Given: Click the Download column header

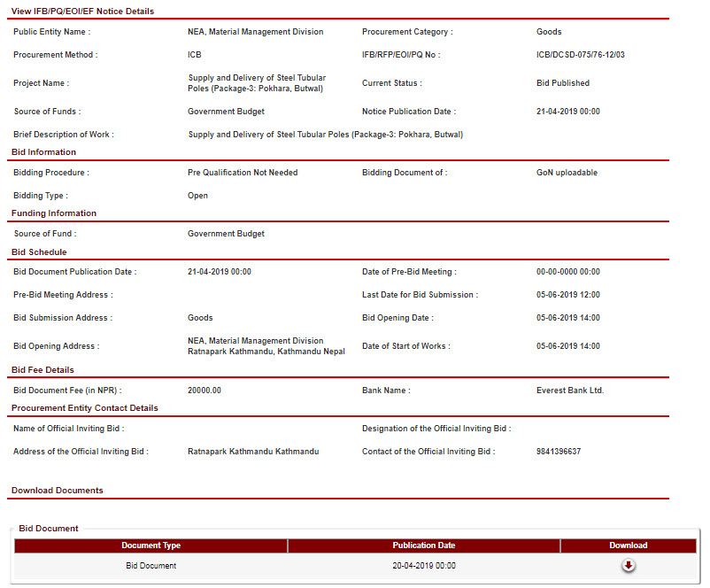Looking at the screenshot, I should pyautogui.click(x=628, y=545).
